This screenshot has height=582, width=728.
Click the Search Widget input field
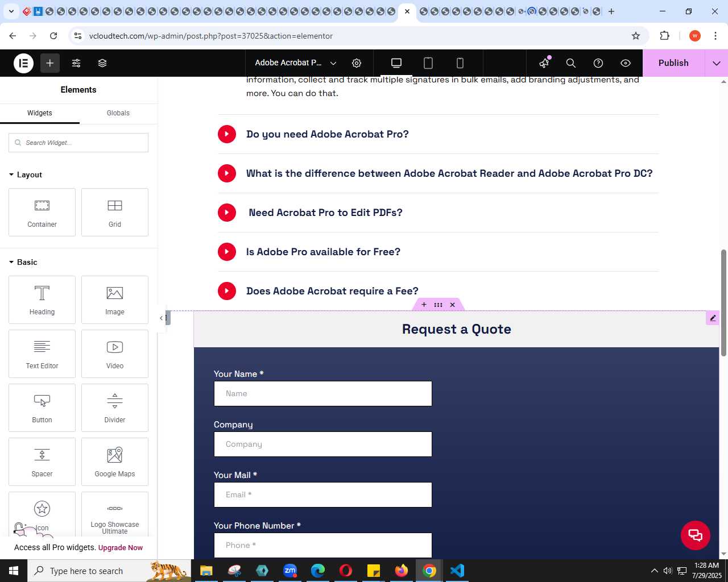click(78, 143)
